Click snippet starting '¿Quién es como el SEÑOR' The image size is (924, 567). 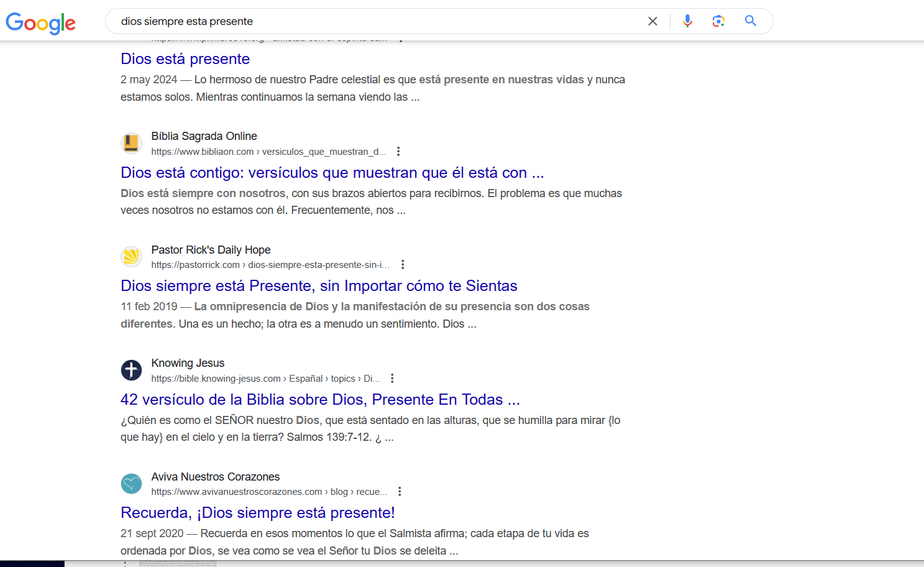coord(370,428)
